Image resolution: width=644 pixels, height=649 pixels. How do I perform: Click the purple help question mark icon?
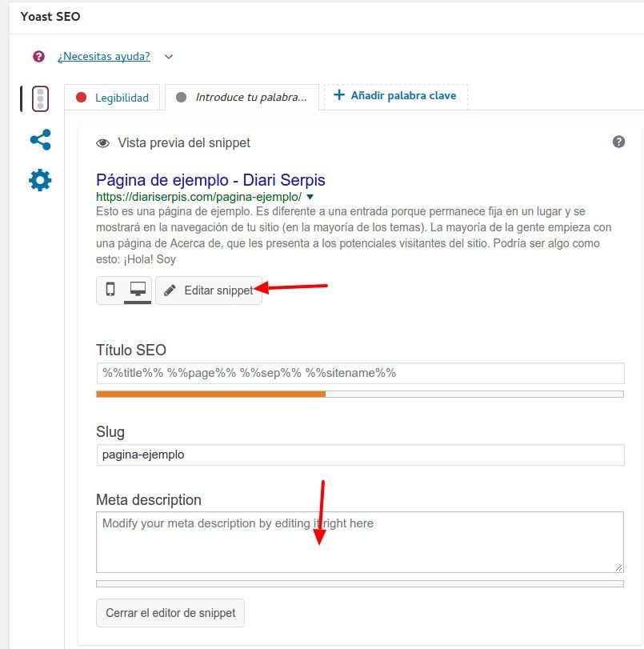[x=38, y=56]
